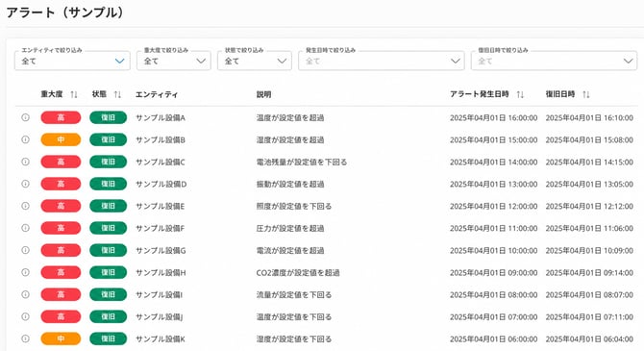Click orange 中 badge of サンプル設備K
The width and height of the screenshot is (644, 351).
coord(61,338)
